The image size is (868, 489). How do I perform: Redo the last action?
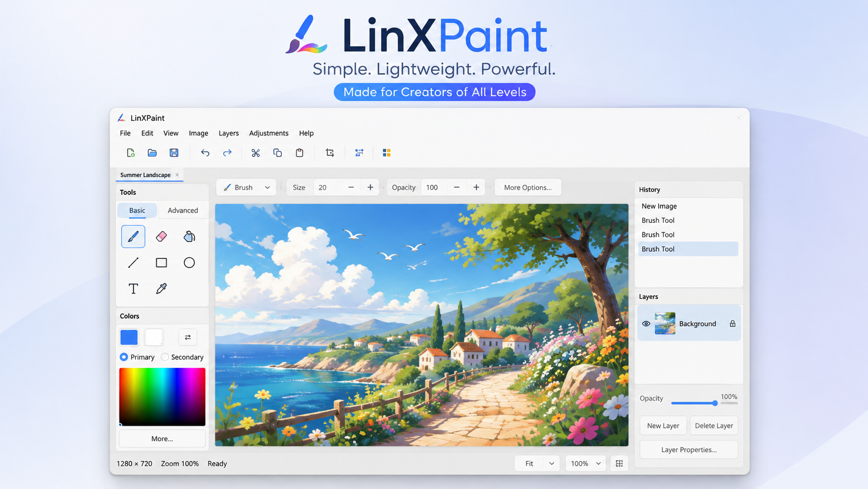(227, 153)
